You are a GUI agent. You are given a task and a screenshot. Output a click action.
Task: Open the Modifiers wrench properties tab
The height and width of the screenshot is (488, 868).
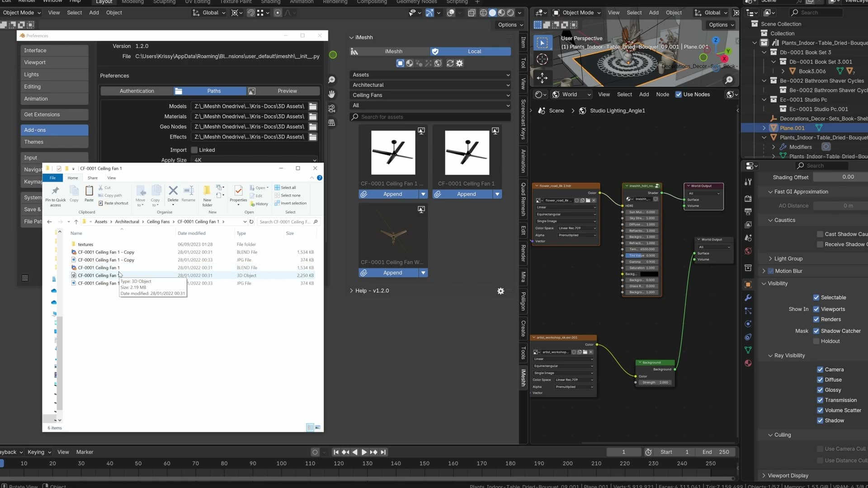pyautogui.click(x=748, y=298)
